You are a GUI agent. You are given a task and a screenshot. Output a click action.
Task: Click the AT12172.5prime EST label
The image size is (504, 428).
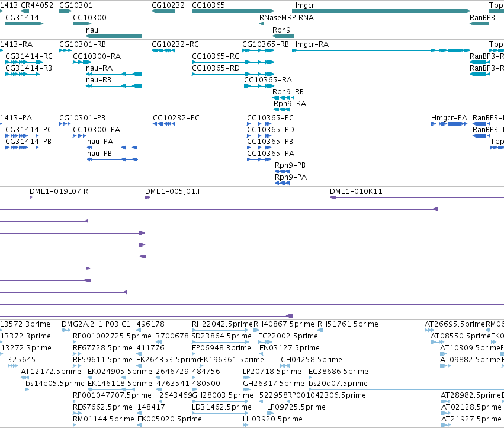[51, 372]
